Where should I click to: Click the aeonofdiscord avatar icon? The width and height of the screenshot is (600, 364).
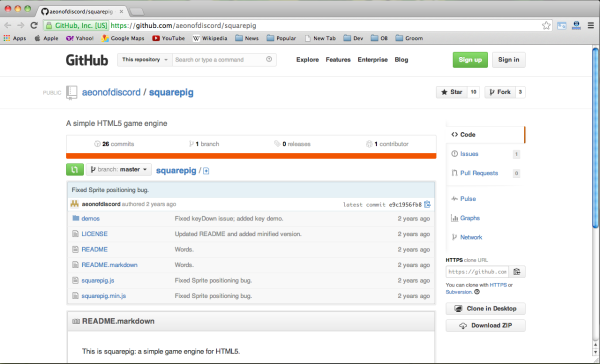[75, 204]
